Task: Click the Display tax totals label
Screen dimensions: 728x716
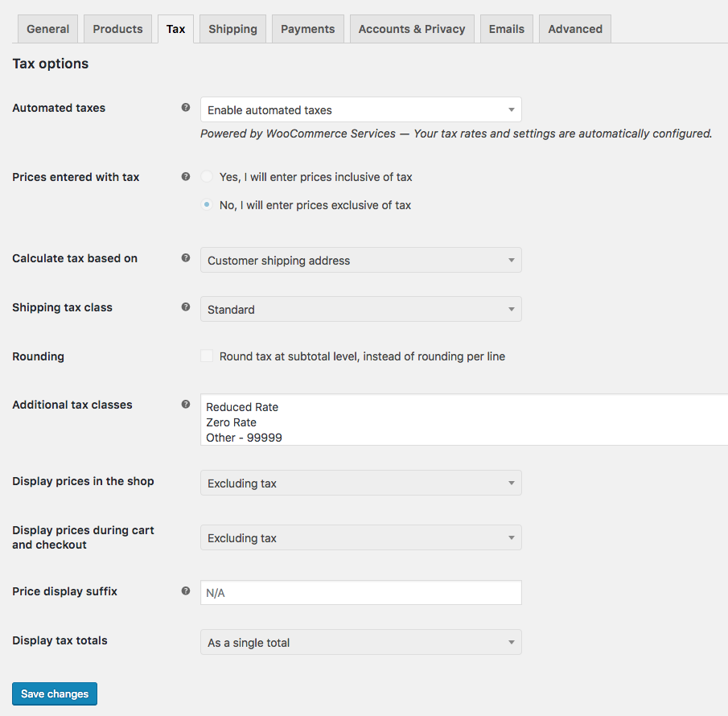Action: pos(60,640)
